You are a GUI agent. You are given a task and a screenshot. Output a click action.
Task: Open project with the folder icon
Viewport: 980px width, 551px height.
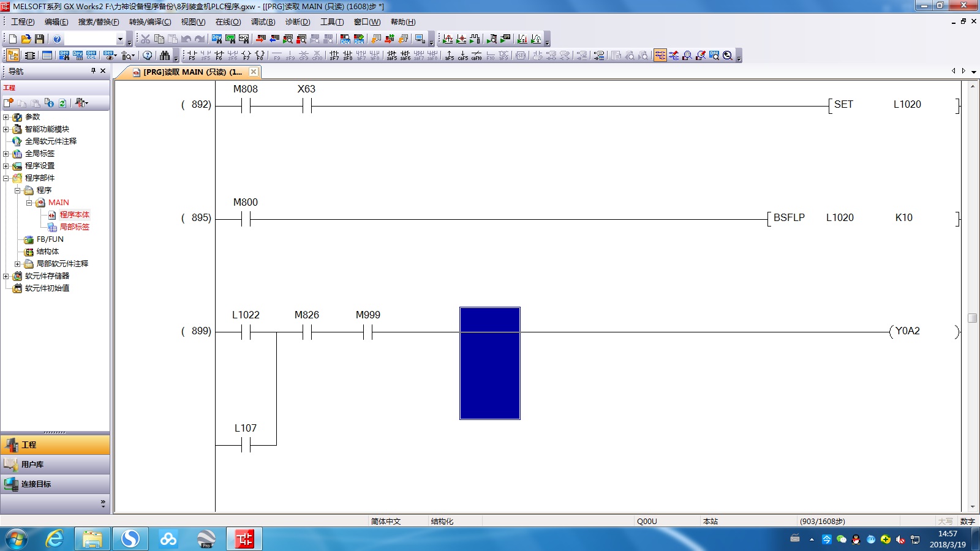click(26, 39)
